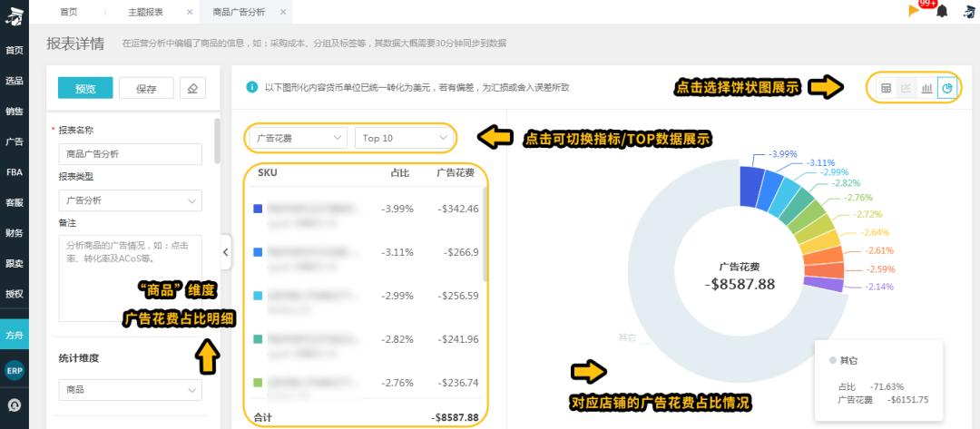The width and height of the screenshot is (980, 429).
Task: Click the -$241.96 table value
Action: pos(458,339)
